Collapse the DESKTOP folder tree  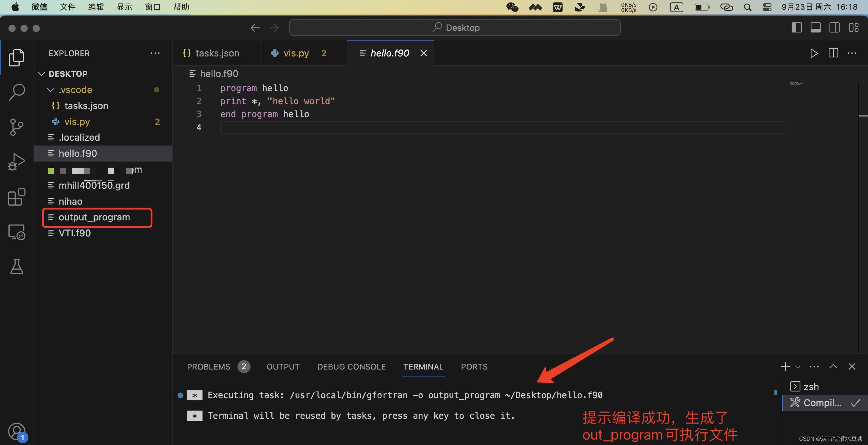(41, 73)
